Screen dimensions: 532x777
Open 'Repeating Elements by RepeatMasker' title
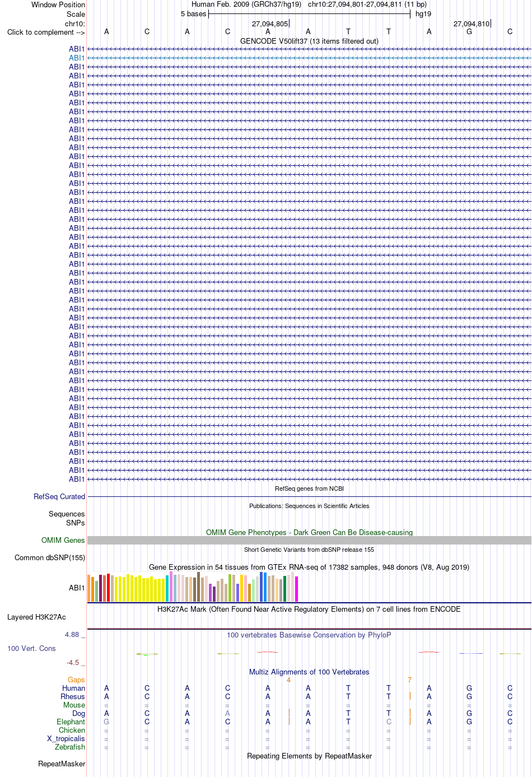(309, 756)
